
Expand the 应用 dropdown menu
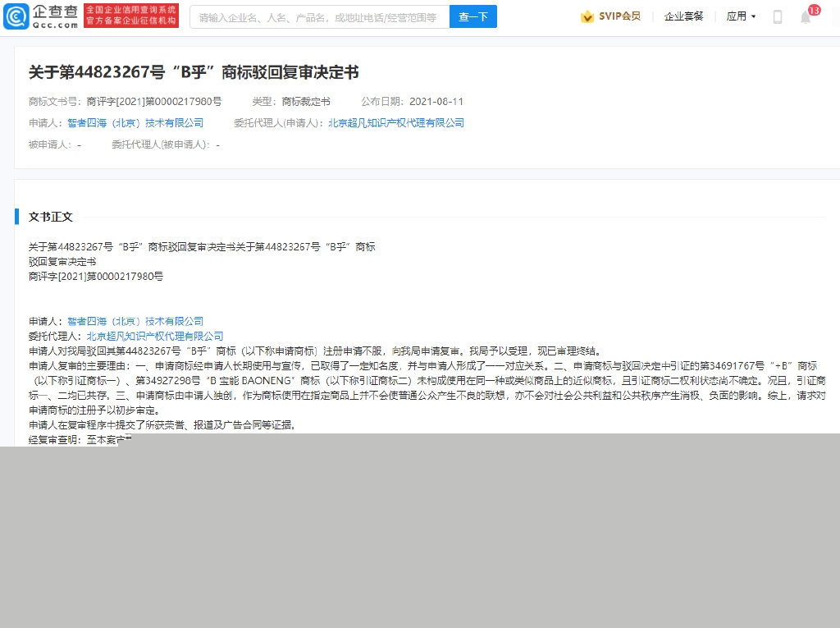(741, 16)
